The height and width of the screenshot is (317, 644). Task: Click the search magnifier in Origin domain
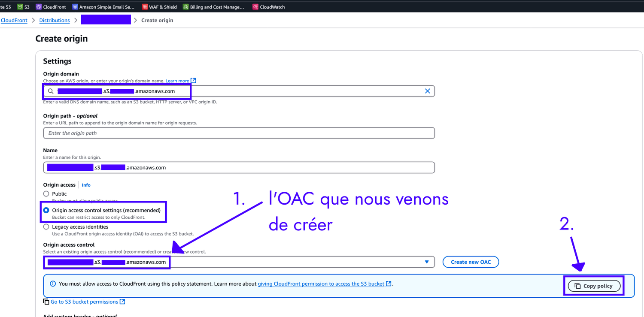click(51, 91)
